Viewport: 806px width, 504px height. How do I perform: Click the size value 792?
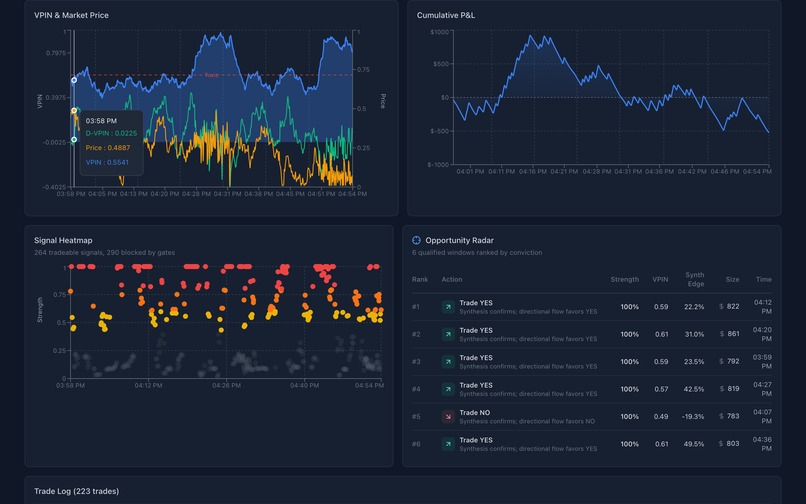pyautogui.click(x=733, y=361)
